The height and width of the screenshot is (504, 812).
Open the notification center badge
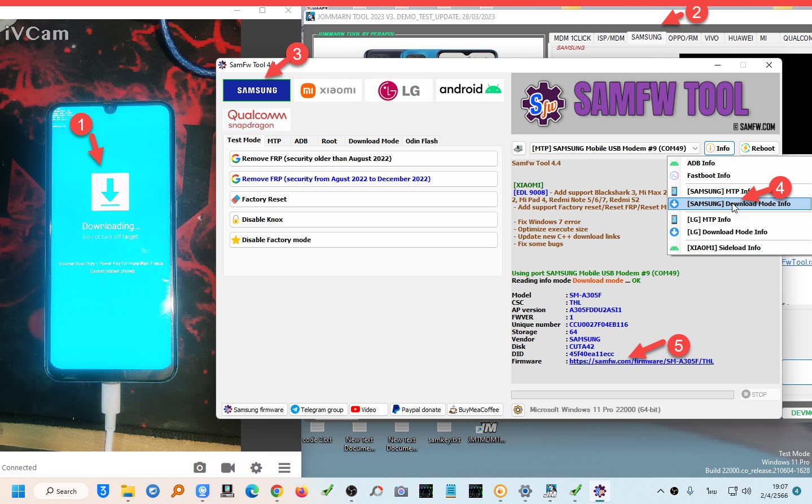[x=797, y=491]
